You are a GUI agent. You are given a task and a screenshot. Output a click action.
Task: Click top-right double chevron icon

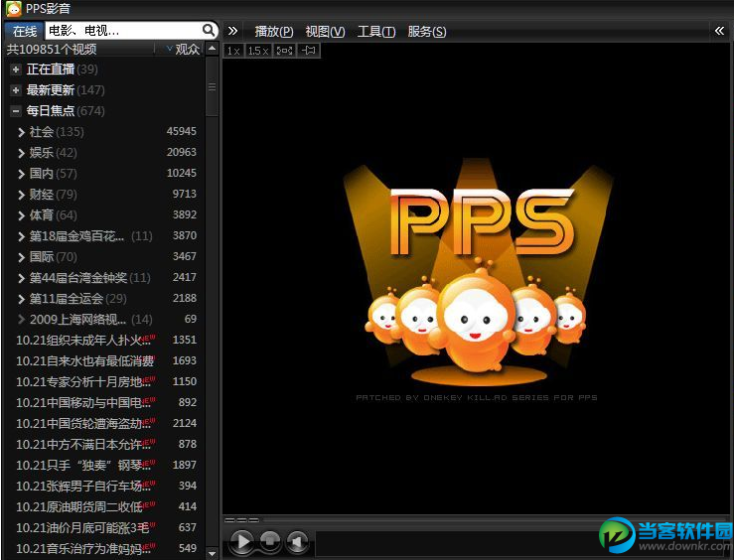[719, 31]
